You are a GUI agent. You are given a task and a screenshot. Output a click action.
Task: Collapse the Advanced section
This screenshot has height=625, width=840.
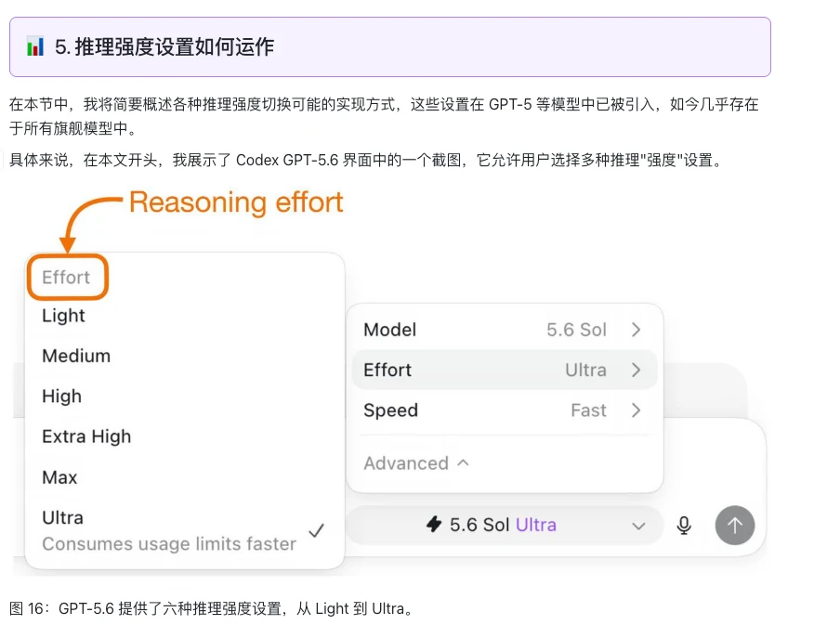(x=416, y=463)
